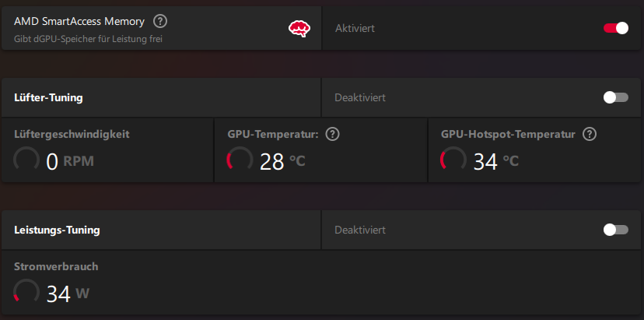
Task: Enable the Leistungs-Tuning toggle switch
Action: 615,230
